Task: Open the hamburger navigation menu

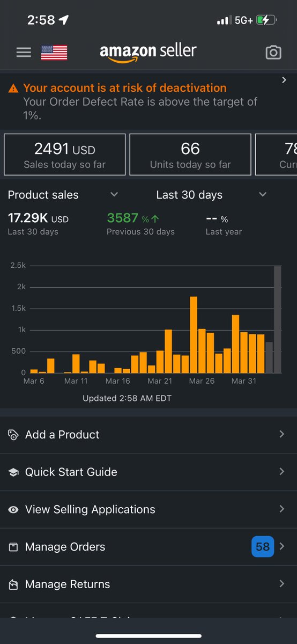Action: click(x=24, y=52)
